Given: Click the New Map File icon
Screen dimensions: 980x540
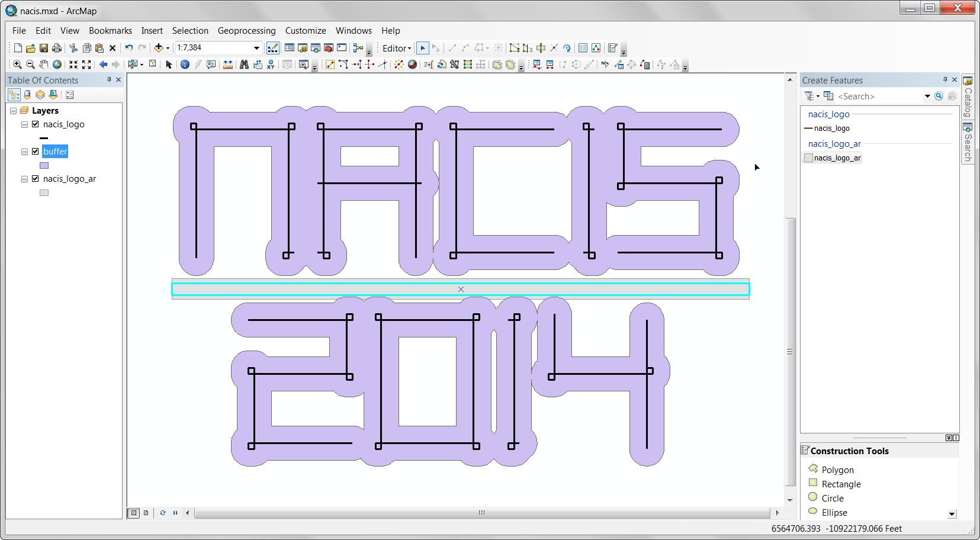Looking at the screenshot, I should [18, 48].
